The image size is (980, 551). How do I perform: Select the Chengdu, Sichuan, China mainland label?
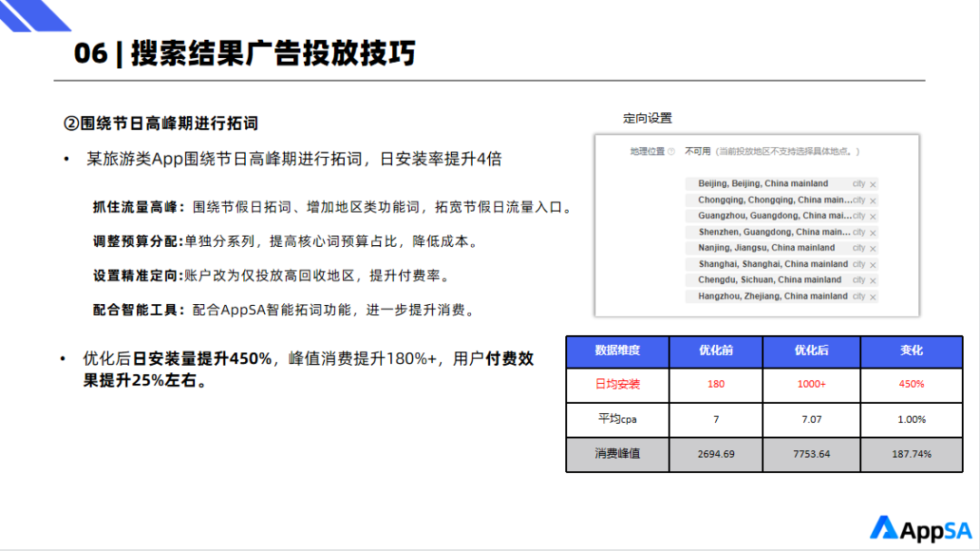pyautogui.click(x=770, y=280)
